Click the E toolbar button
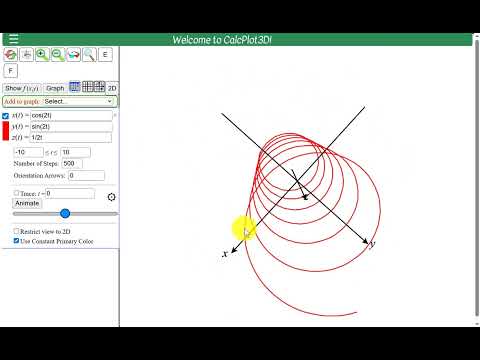The image size is (480, 360). click(105, 55)
